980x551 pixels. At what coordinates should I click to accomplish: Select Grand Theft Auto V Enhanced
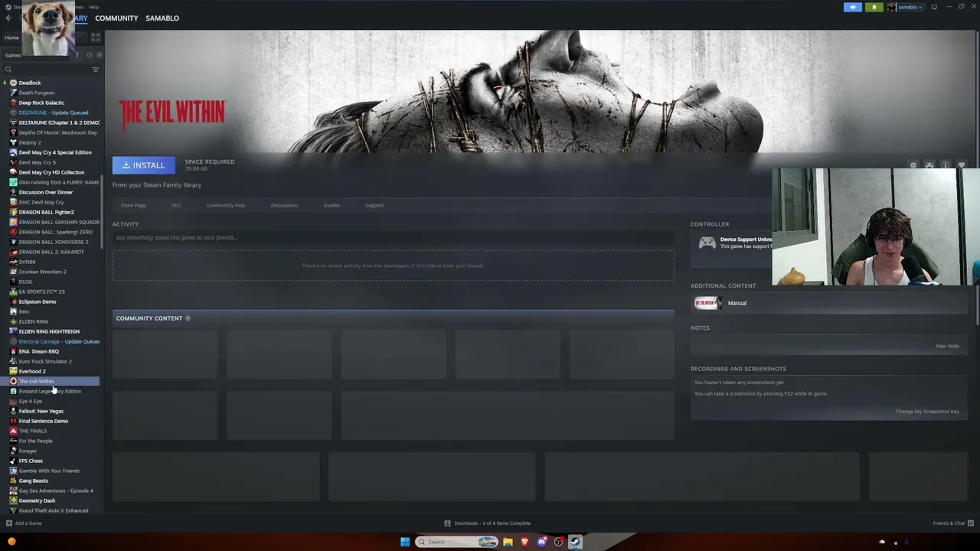pos(52,510)
